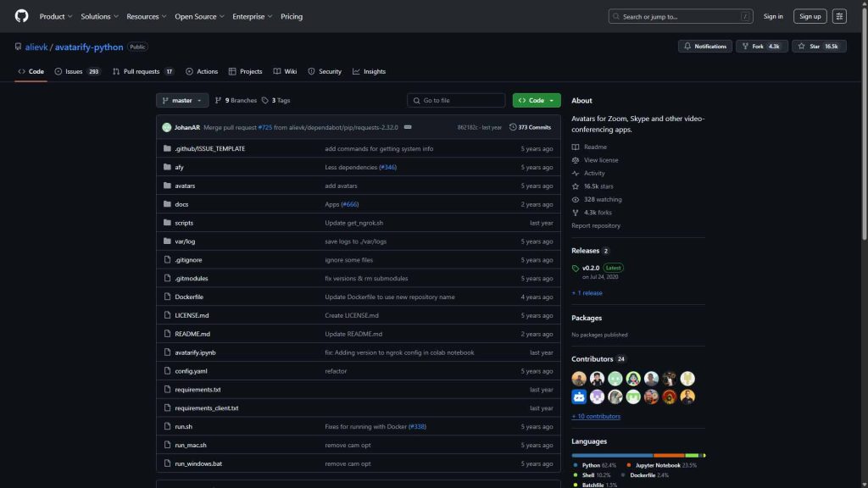
Task: Click the GitHub logo icon
Action: click(21, 16)
